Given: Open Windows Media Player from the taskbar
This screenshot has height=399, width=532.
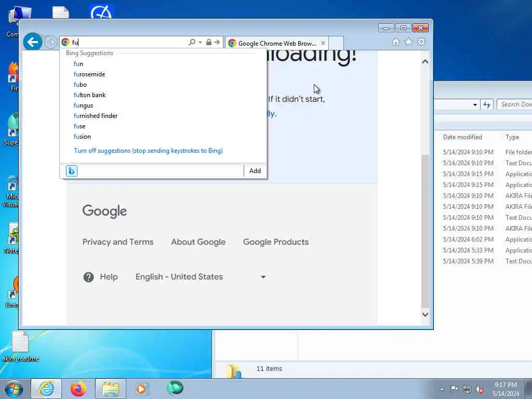Looking at the screenshot, I should click(141, 389).
